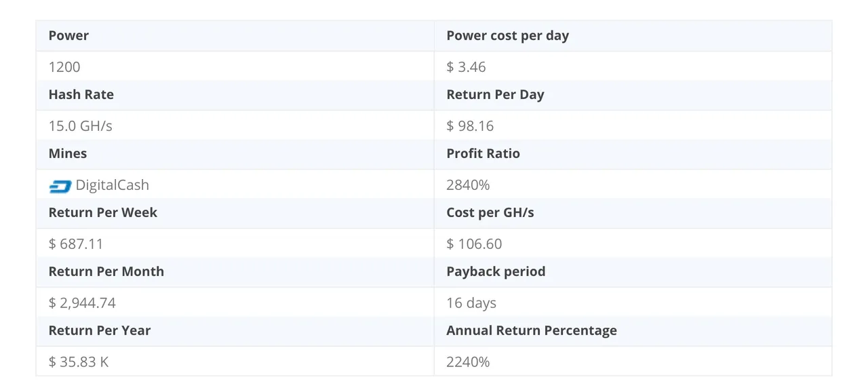Click the 2240% annual return value

point(469,362)
